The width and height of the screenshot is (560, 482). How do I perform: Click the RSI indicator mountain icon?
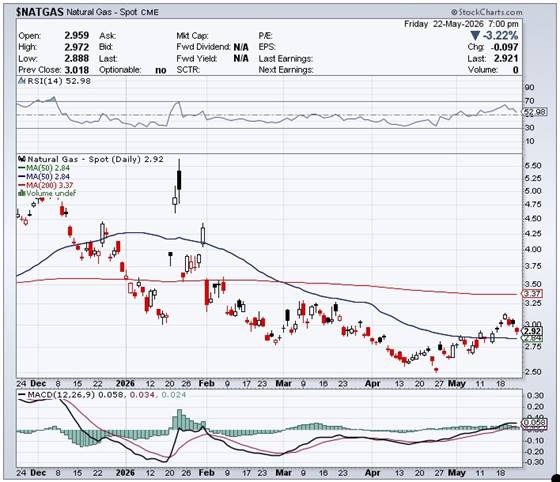pyautogui.click(x=22, y=81)
